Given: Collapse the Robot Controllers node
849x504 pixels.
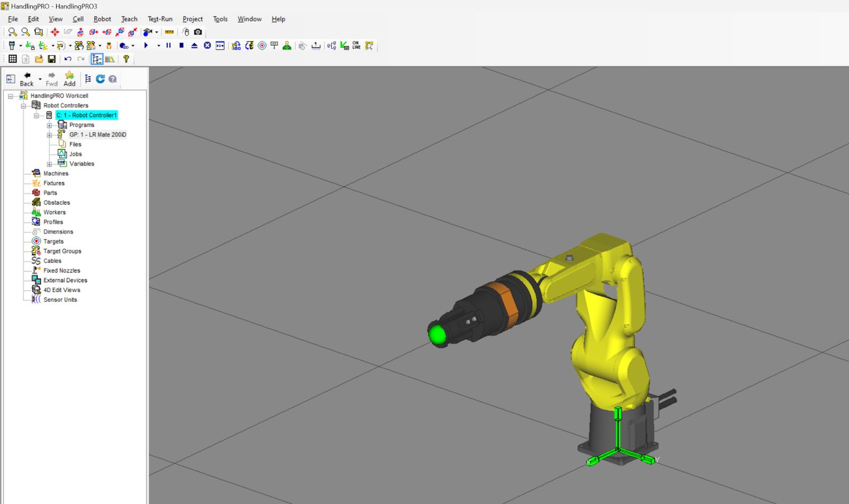Looking at the screenshot, I should click(23, 106).
